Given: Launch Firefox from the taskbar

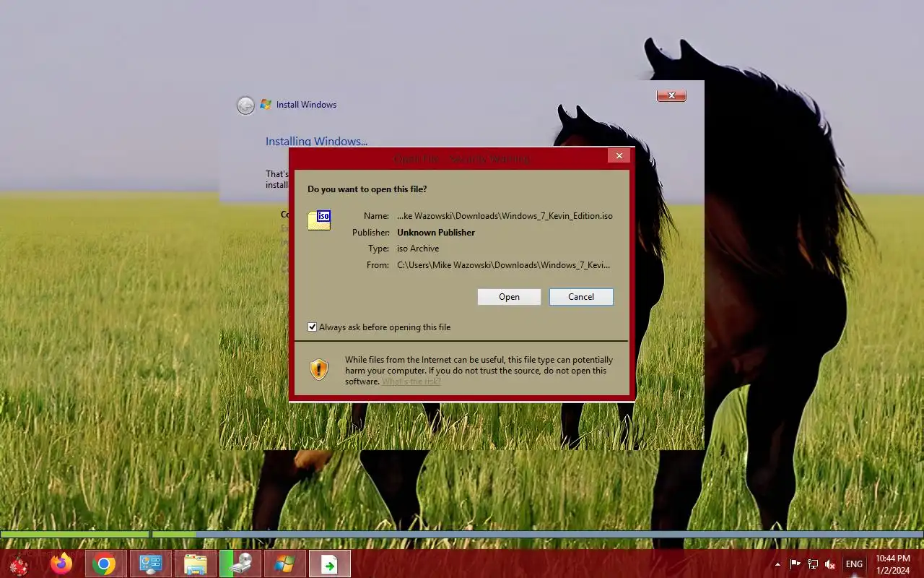Looking at the screenshot, I should coord(61,564).
